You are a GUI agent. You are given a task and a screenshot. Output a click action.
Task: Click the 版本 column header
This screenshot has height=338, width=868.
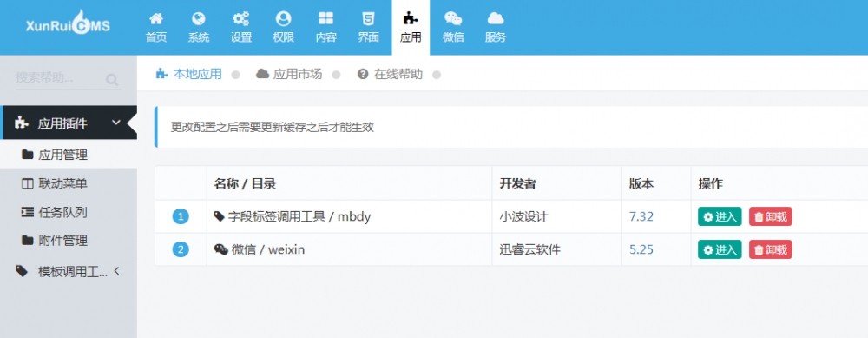click(641, 184)
